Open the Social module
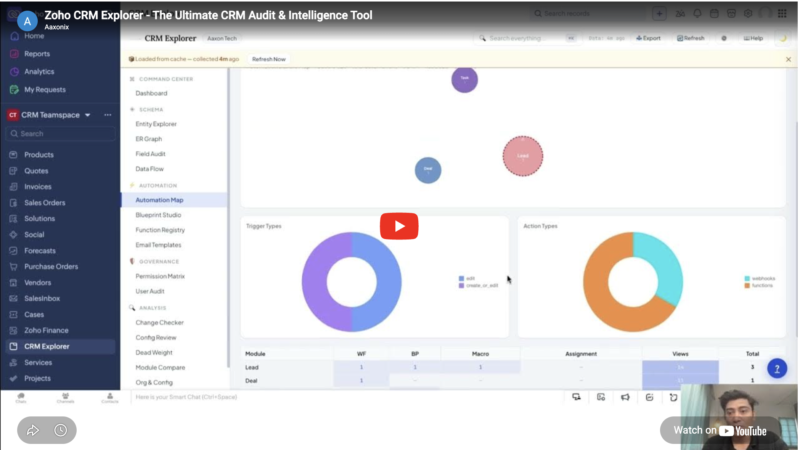This screenshot has height=450, width=800. 34,235
